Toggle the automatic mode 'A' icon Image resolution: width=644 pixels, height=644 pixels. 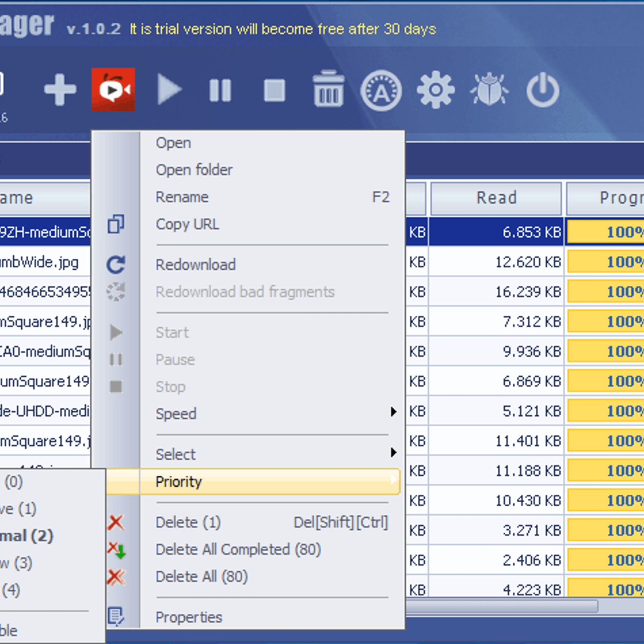coord(381,91)
